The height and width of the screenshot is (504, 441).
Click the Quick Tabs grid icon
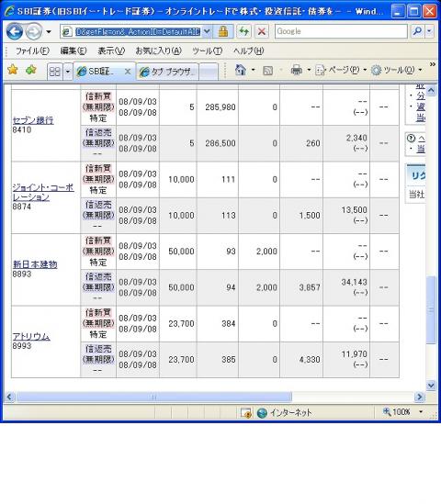point(55,71)
